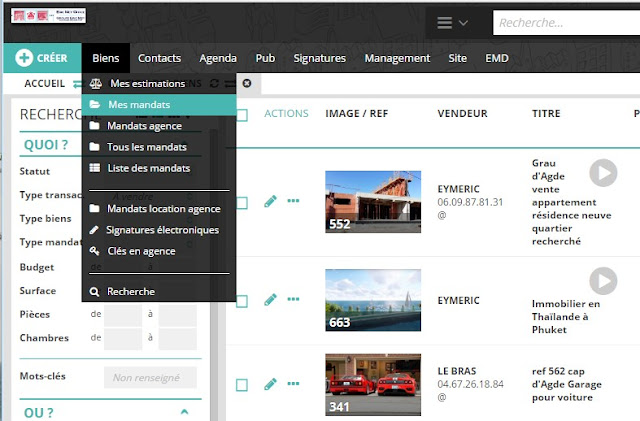Select Signatures électroniques menu entry
Screen dimensions: 640x421
pos(159,230)
